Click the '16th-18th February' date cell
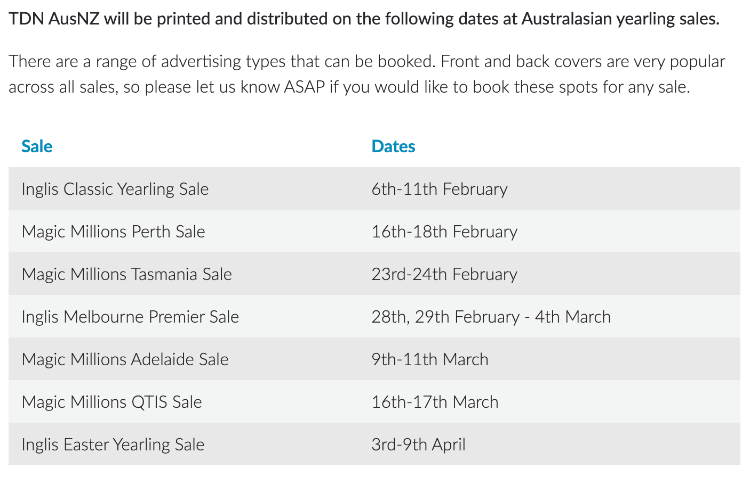This screenshot has width=750, height=477. (x=444, y=232)
